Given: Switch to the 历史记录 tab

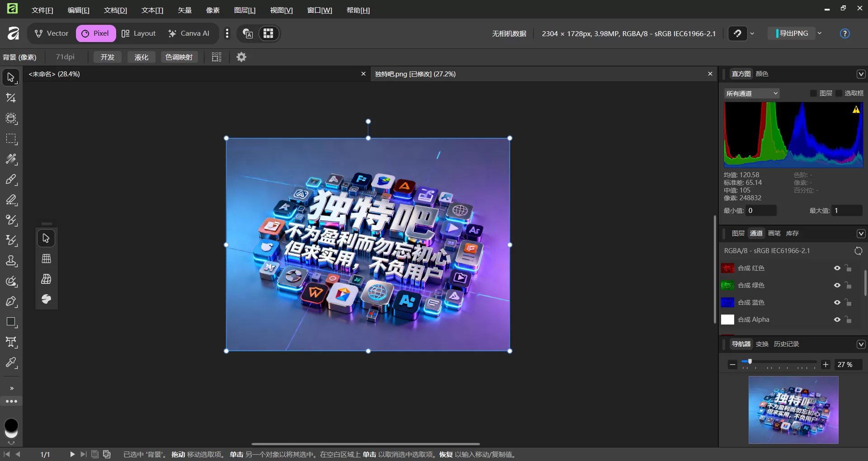Looking at the screenshot, I should [x=786, y=343].
